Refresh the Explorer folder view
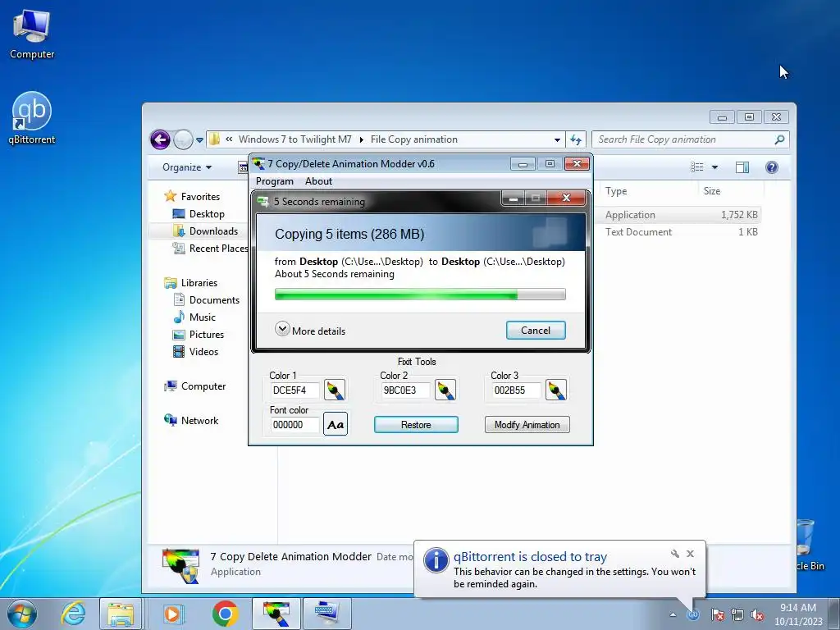The height and width of the screenshot is (630, 840). [x=576, y=139]
